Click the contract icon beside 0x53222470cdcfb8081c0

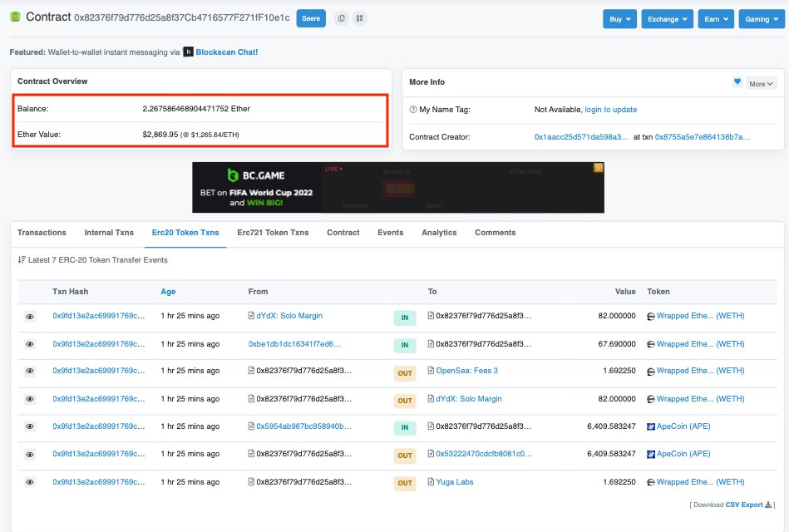pyautogui.click(x=431, y=454)
